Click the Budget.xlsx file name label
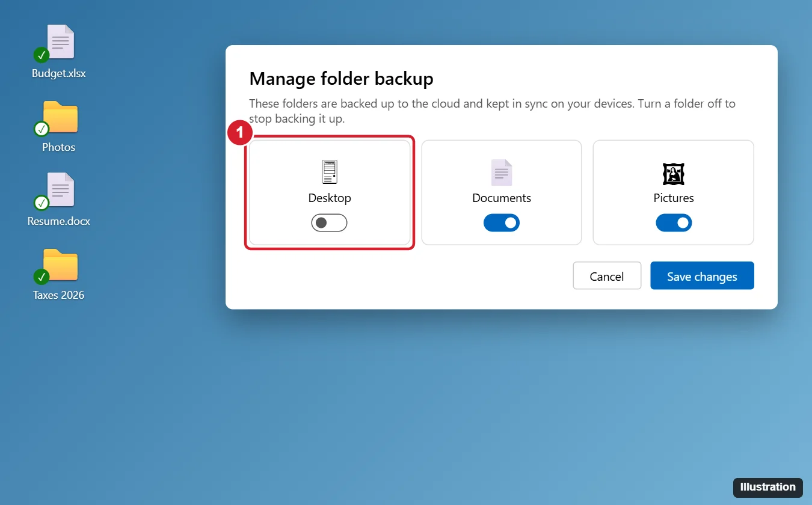Image resolution: width=812 pixels, height=505 pixels. 59,73
